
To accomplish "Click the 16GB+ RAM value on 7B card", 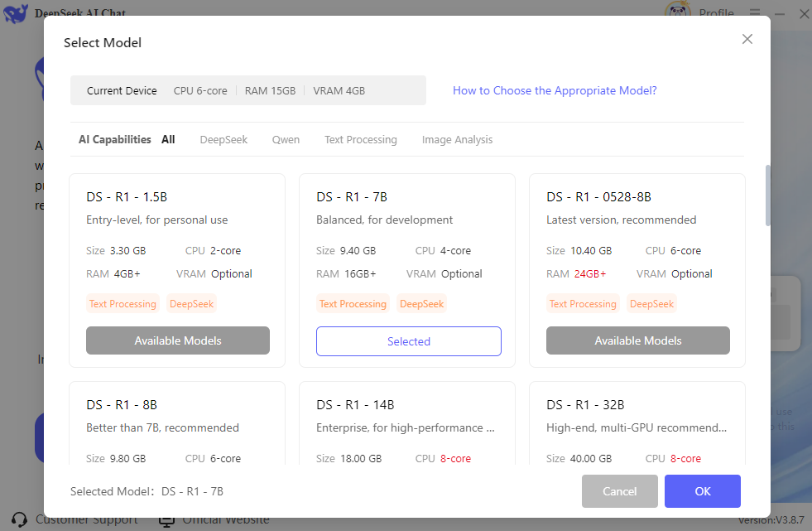I will click(x=360, y=273).
